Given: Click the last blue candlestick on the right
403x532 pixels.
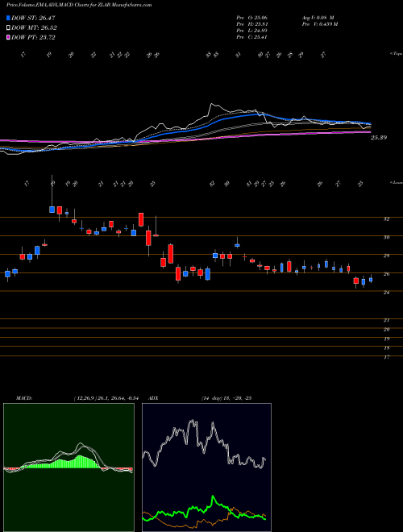Looking at the screenshot, I should coord(371,280).
